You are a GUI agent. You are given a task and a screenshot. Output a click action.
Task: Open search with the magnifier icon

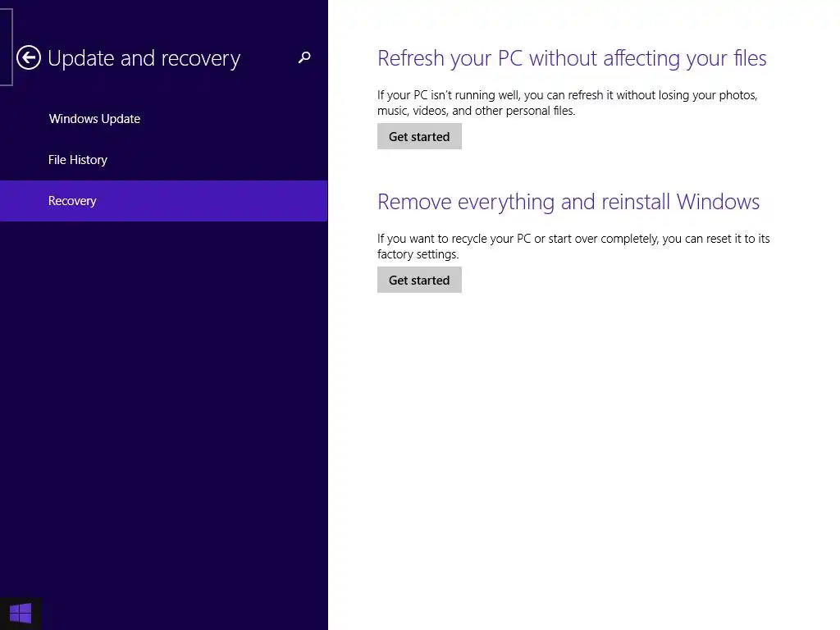click(x=304, y=57)
